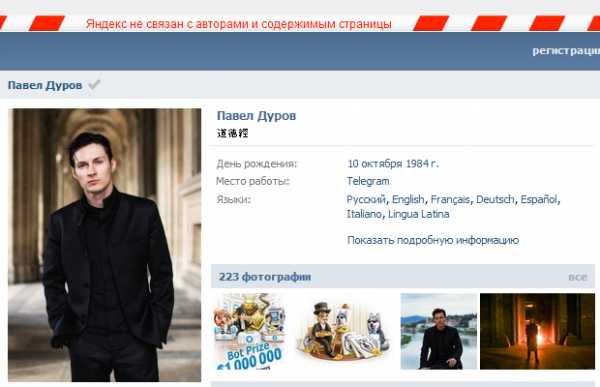Screen dimensions: 600x387
Task: Select the Italiano language link
Action: 364,214
